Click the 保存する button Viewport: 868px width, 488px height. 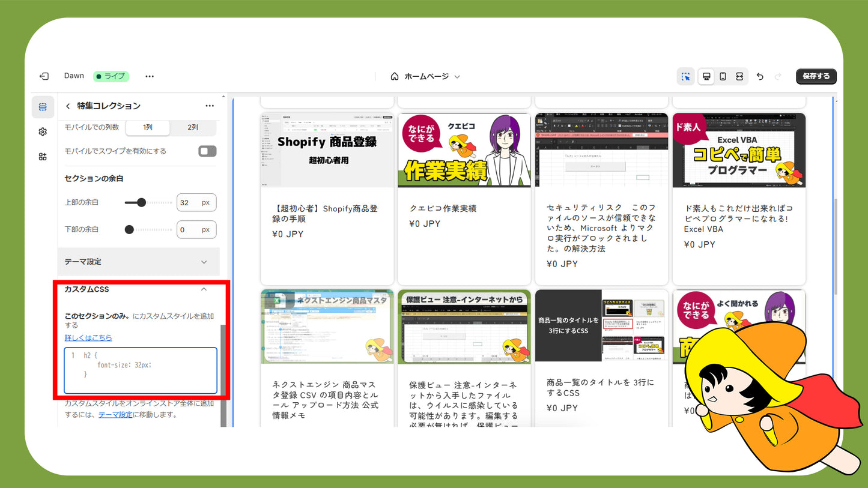[816, 76]
